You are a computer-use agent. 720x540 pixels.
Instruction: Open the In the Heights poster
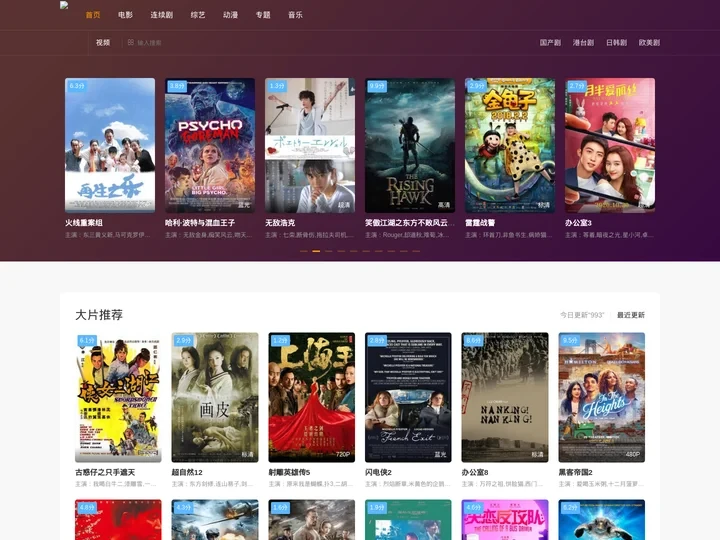pos(602,397)
